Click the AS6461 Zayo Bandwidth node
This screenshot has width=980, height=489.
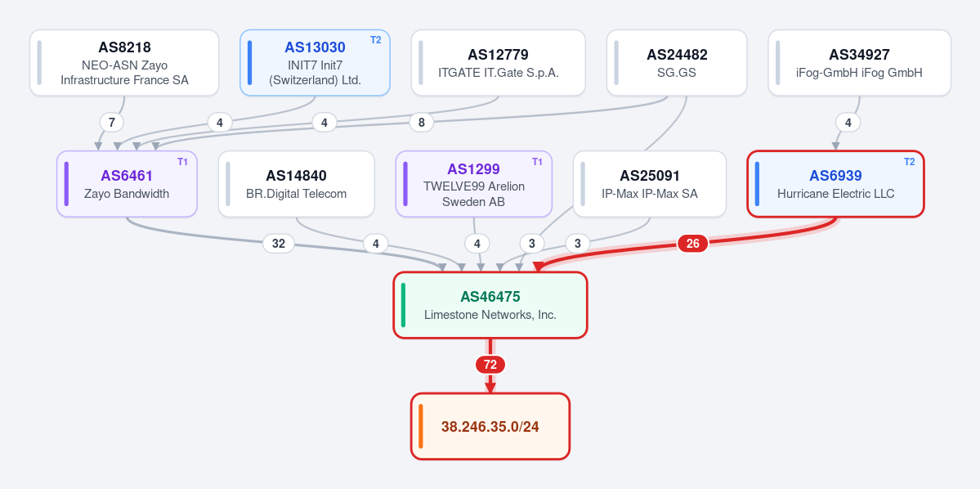(127, 184)
